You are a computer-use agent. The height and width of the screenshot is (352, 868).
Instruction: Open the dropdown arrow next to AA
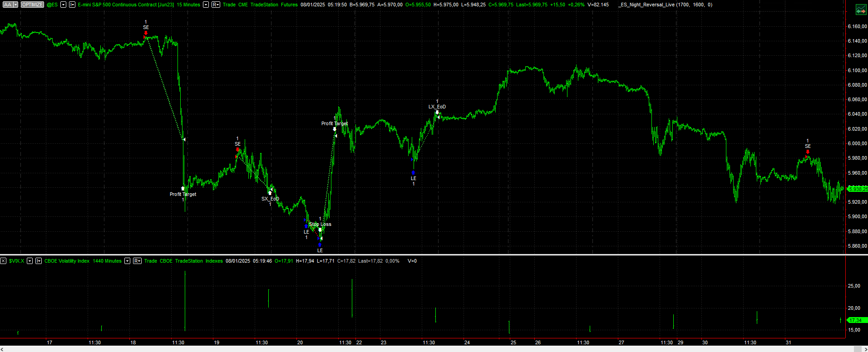coord(15,5)
